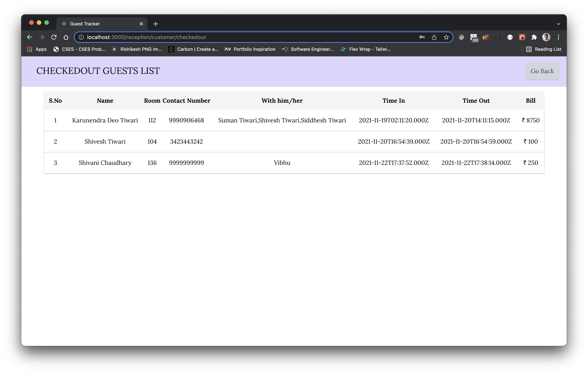588x374 pixels.
Task: Open saved passwords key icon
Action: (422, 37)
